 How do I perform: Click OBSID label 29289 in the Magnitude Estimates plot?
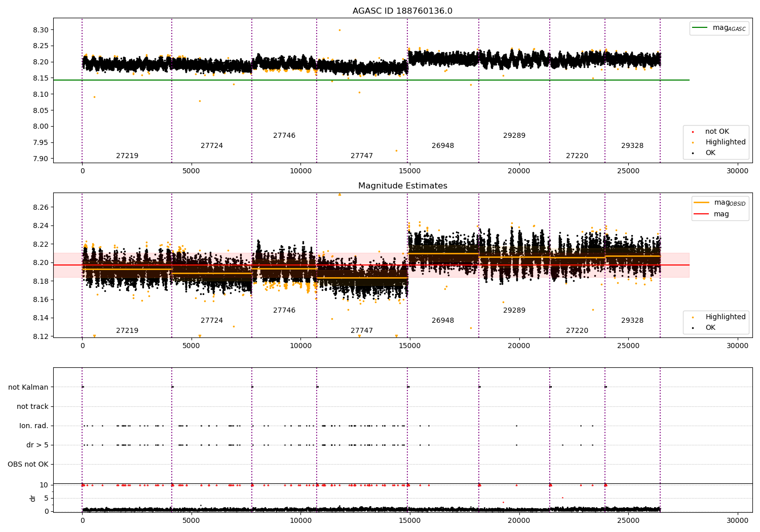tap(514, 311)
